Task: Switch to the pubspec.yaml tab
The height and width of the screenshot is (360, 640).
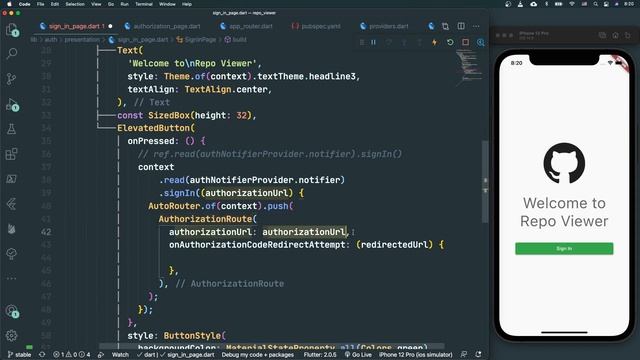Action: tap(316, 26)
